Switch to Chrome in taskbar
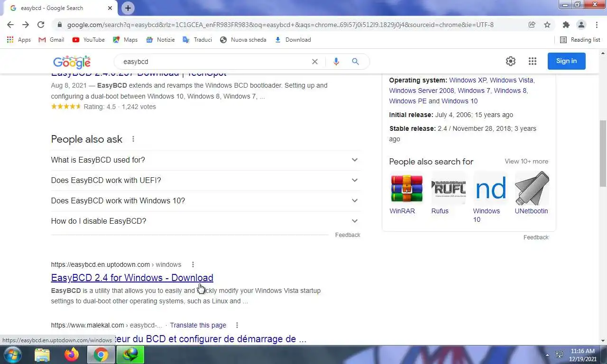Screen dimensions: 607x364 coord(101,355)
